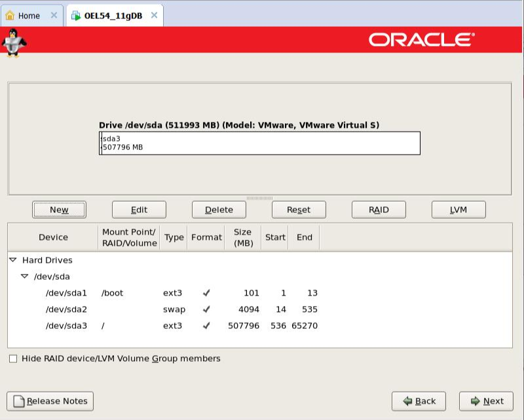Click the Tux penguin installer logo
The width and height of the screenshot is (524, 420).
tap(13, 43)
